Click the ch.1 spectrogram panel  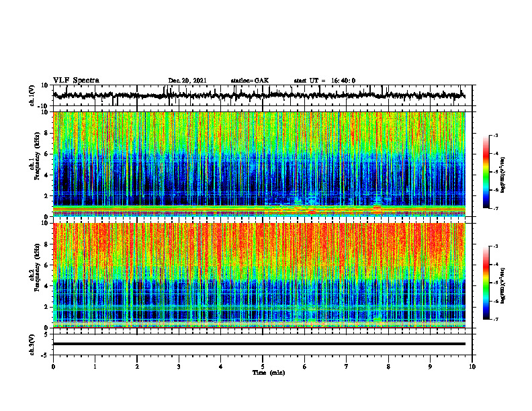pyautogui.click(x=259, y=164)
